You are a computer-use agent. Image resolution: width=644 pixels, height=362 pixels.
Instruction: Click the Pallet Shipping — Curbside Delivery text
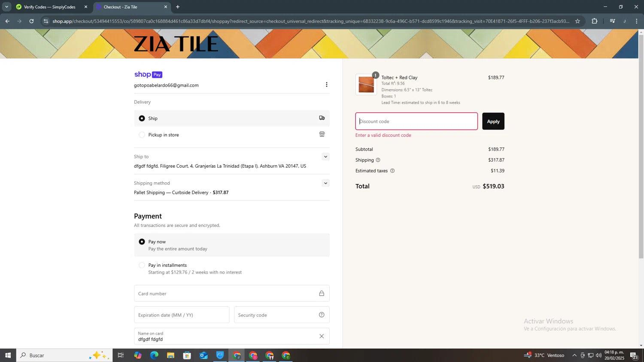[x=171, y=193]
